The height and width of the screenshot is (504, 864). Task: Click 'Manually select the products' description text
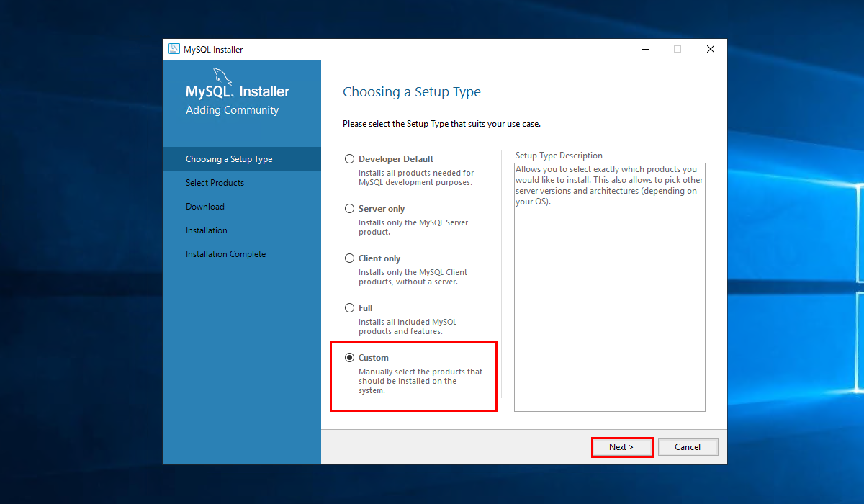(420, 381)
